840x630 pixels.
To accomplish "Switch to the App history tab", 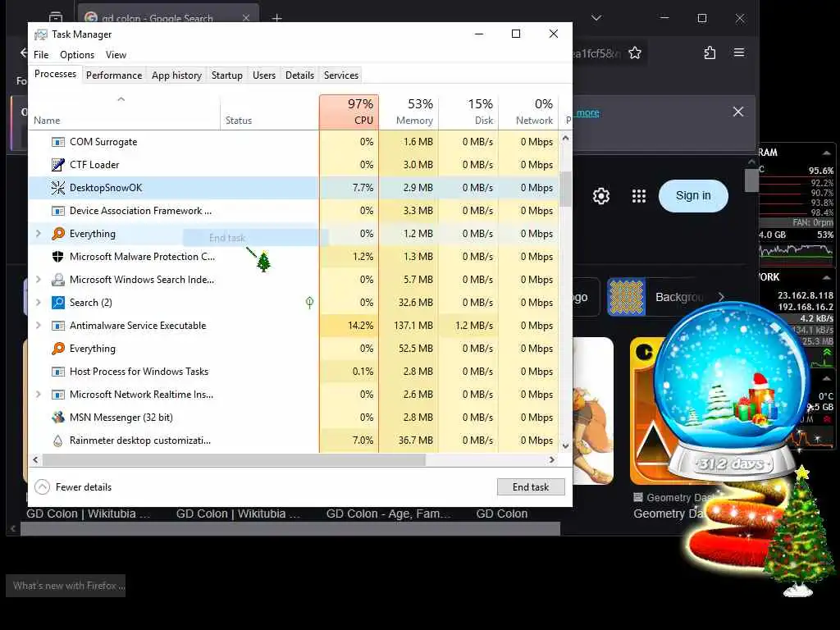I will [177, 75].
